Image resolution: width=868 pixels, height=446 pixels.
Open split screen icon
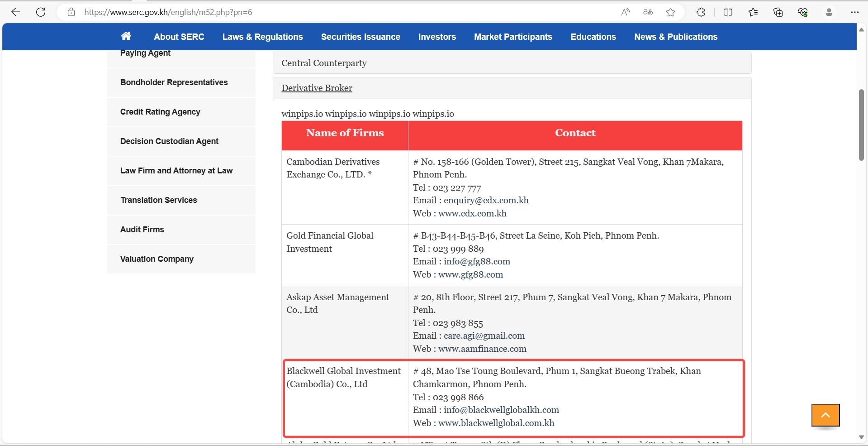pos(728,12)
